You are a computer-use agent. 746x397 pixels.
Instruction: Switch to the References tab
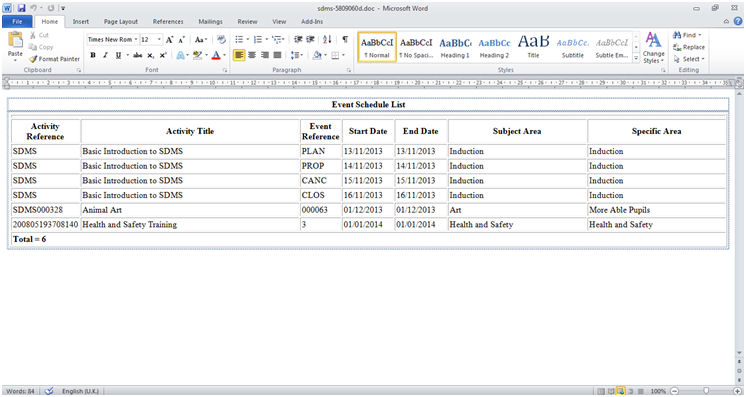click(x=168, y=21)
